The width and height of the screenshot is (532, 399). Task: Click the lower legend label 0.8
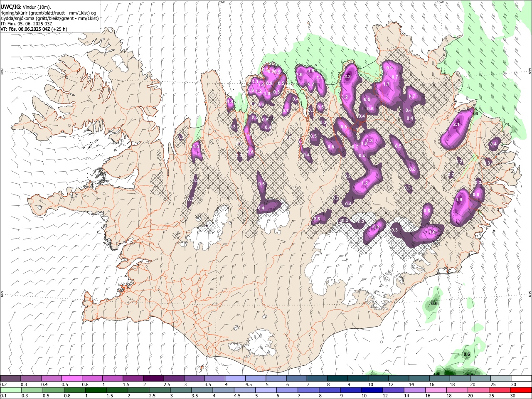[67, 396]
